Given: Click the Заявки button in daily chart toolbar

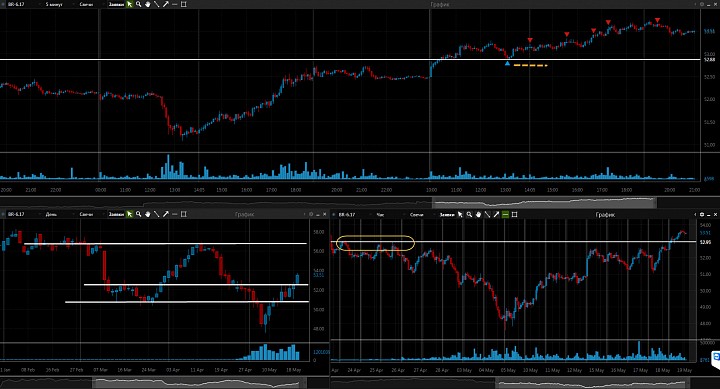Looking at the screenshot, I should [116, 214].
